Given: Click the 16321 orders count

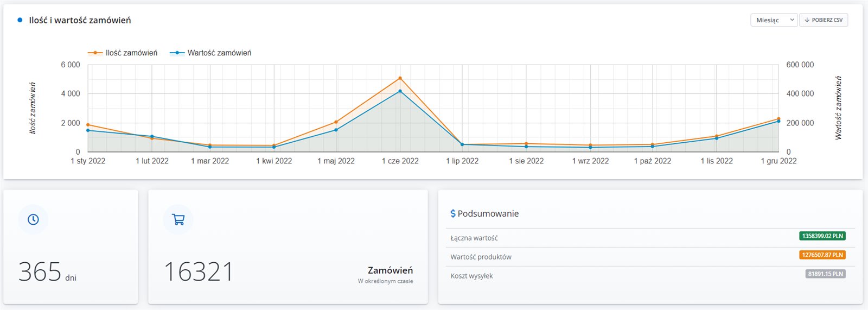Looking at the screenshot, I should pyautogui.click(x=199, y=271).
